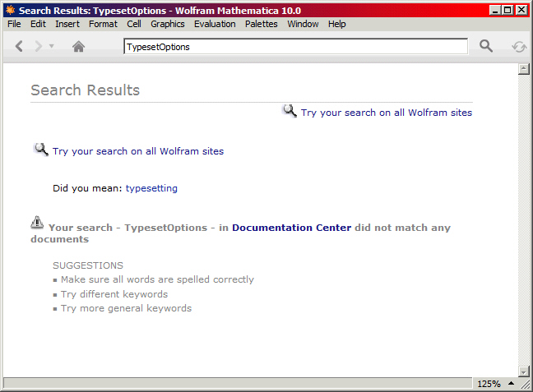Maximize the Mathematica window
This screenshot has width=533, height=392.
pyautogui.click(x=508, y=11)
